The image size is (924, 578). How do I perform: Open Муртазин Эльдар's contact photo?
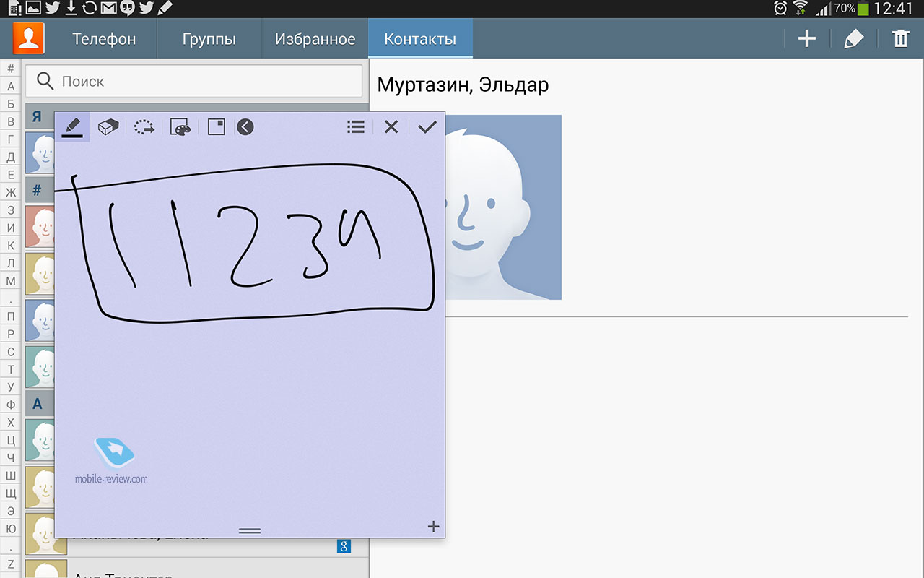[x=504, y=207]
